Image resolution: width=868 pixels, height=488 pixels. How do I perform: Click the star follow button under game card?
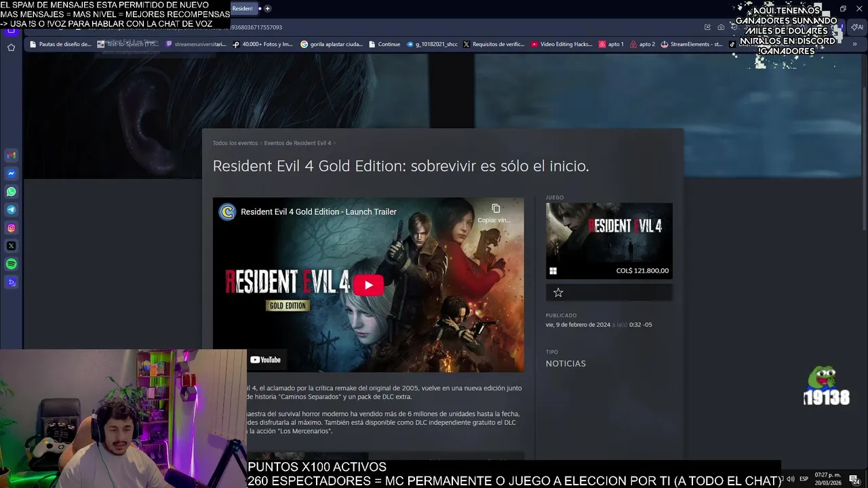pyautogui.click(x=558, y=293)
